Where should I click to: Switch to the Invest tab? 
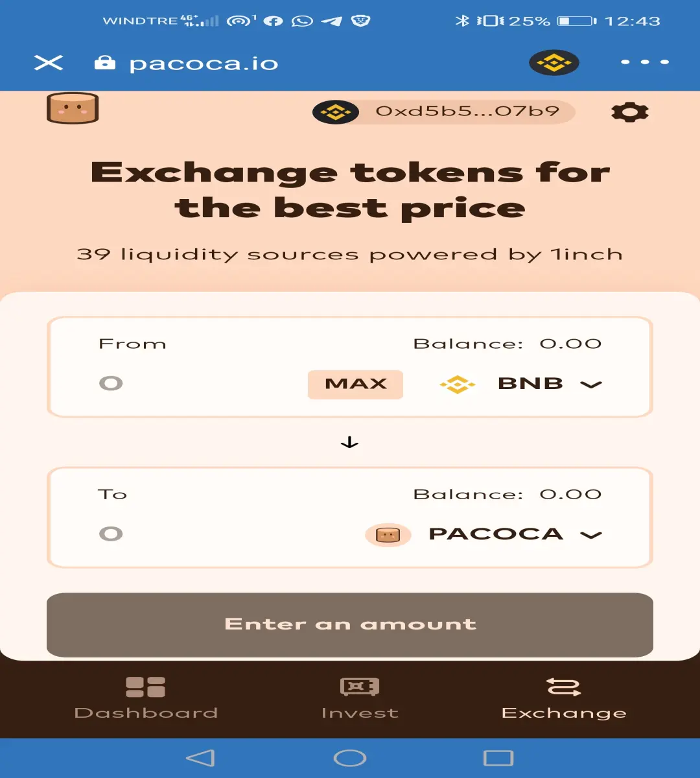click(360, 698)
